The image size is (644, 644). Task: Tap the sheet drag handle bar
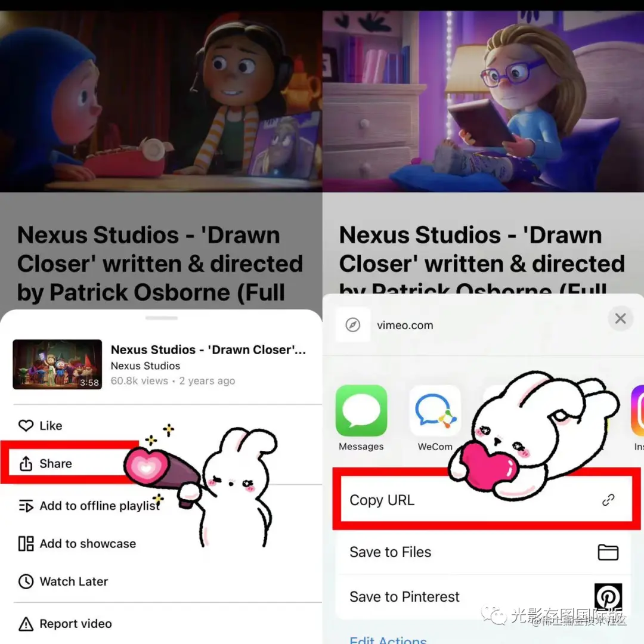[162, 318]
